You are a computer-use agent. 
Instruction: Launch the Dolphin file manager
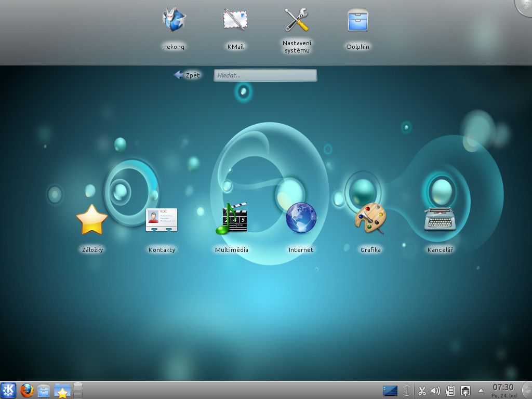(358, 21)
